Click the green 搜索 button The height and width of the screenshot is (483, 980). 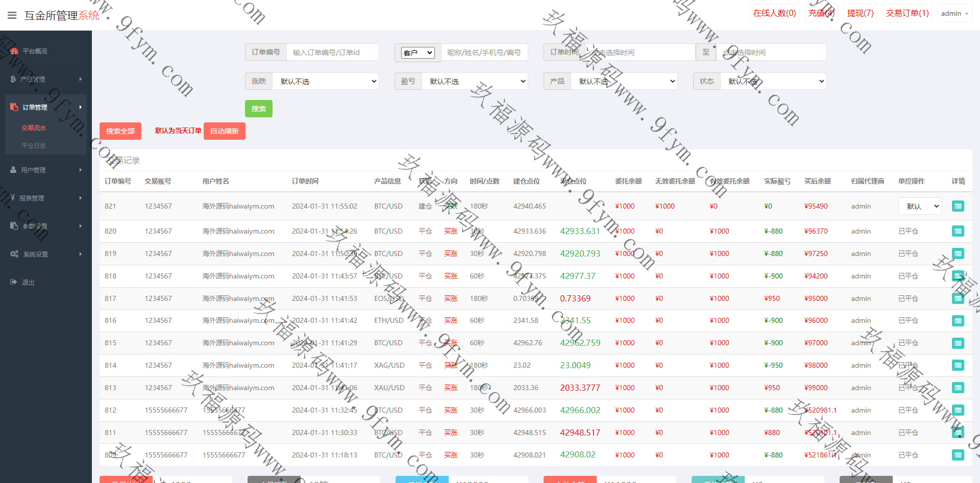tap(258, 109)
